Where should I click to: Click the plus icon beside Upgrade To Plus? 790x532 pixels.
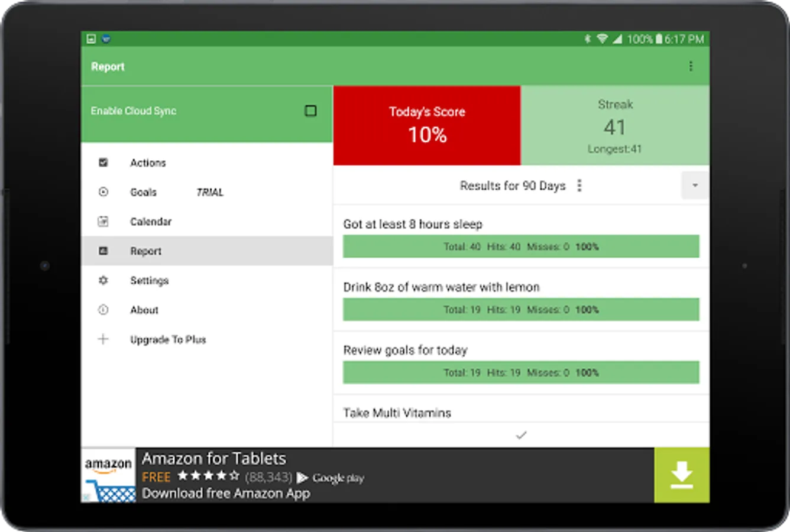coord(103,339)
